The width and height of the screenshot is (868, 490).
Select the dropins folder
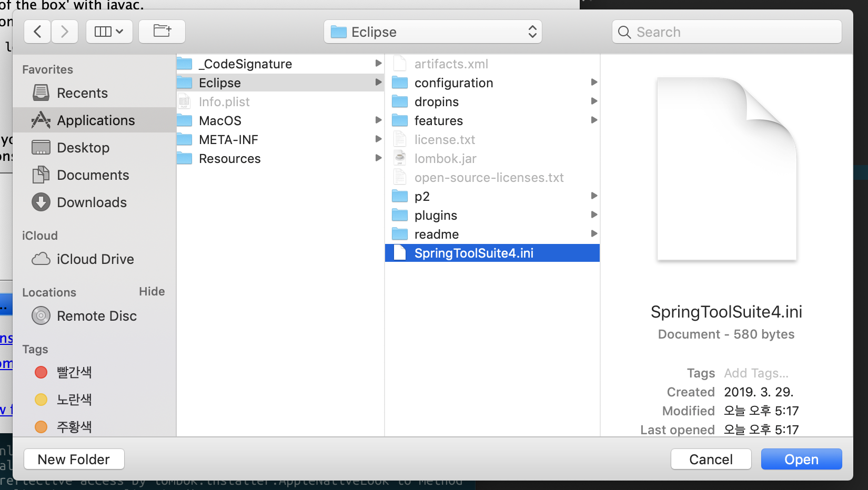(x=492, y=102)
